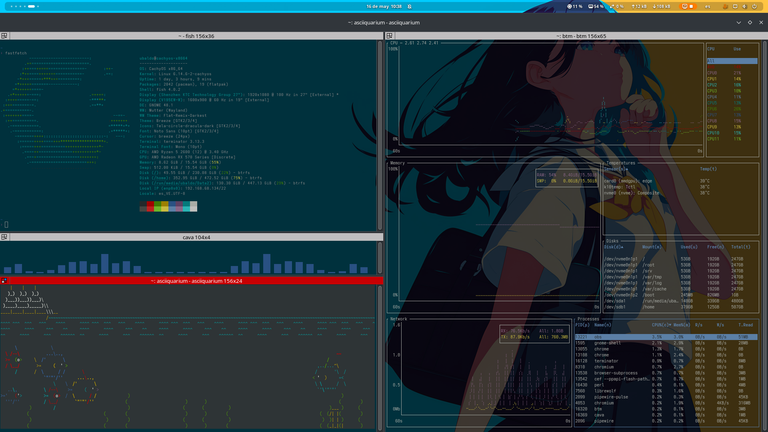Sort processes by Mem%(m) column header
The height and width of the screenshot is (432, 768).
tap(681, 325)
